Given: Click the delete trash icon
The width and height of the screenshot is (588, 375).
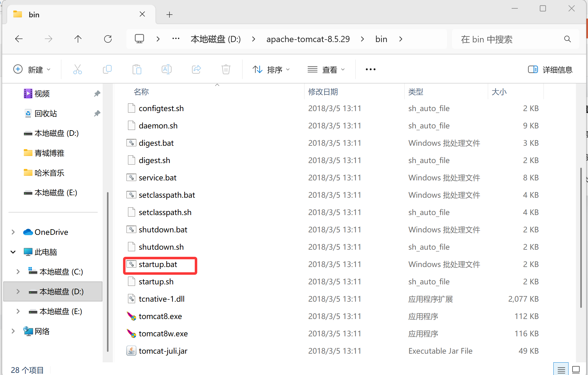Looking at the screenshot, I should click(x=226, y=69).
